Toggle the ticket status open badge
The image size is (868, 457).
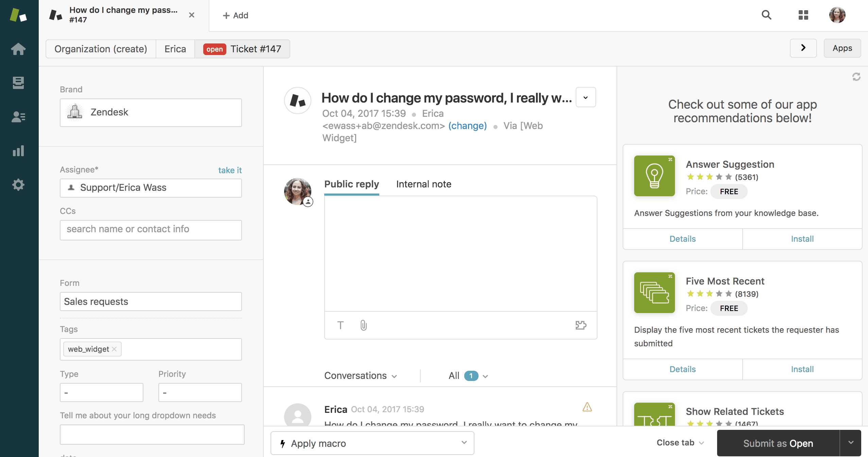(215, 49)
